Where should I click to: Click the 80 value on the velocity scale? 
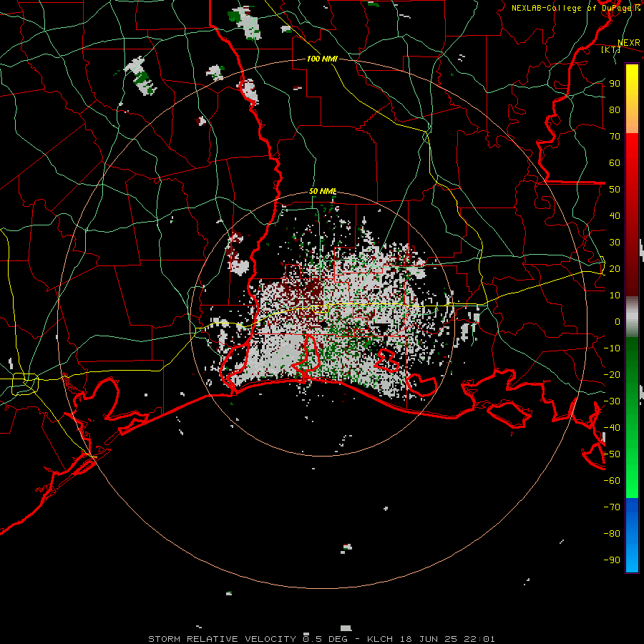(615, 110)
